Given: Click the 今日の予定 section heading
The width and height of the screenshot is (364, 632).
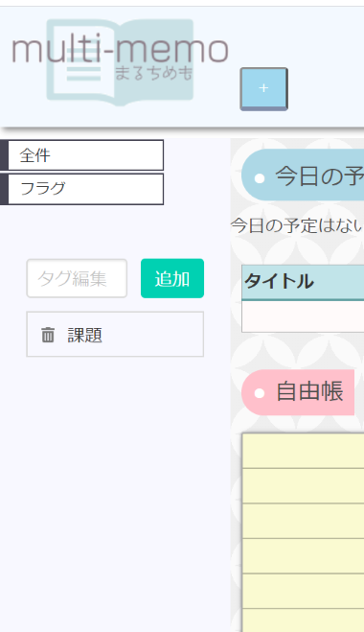Looking at the screenshot, I should (303, 175).
